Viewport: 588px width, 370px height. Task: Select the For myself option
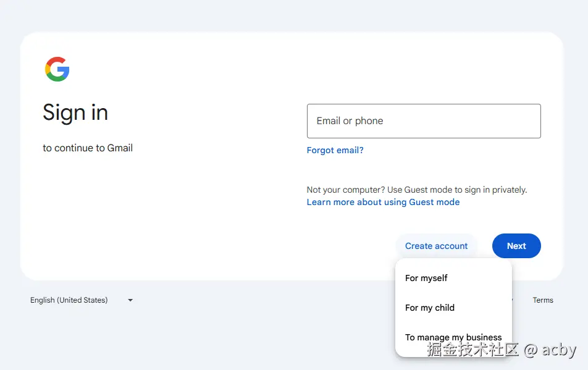pos(426,278)
